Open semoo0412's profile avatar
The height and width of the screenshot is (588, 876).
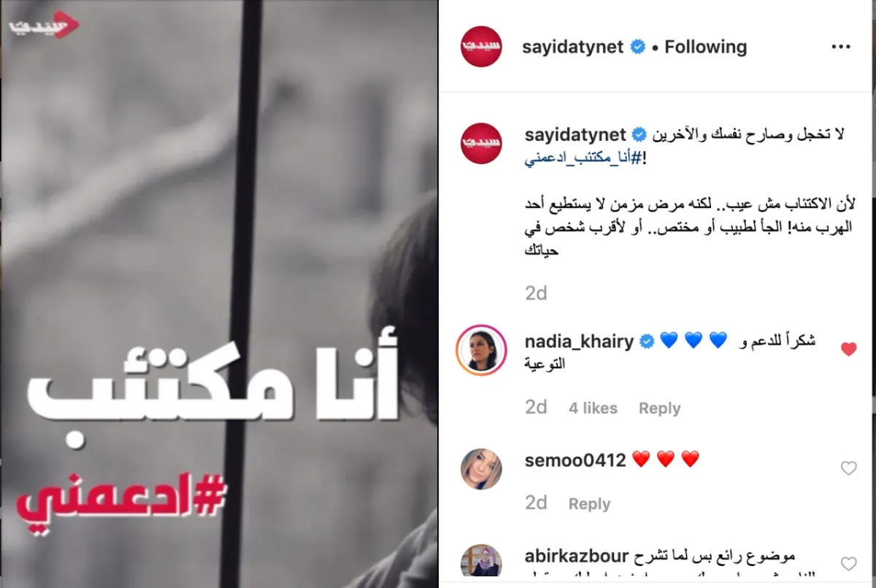(x=481, y=468)
